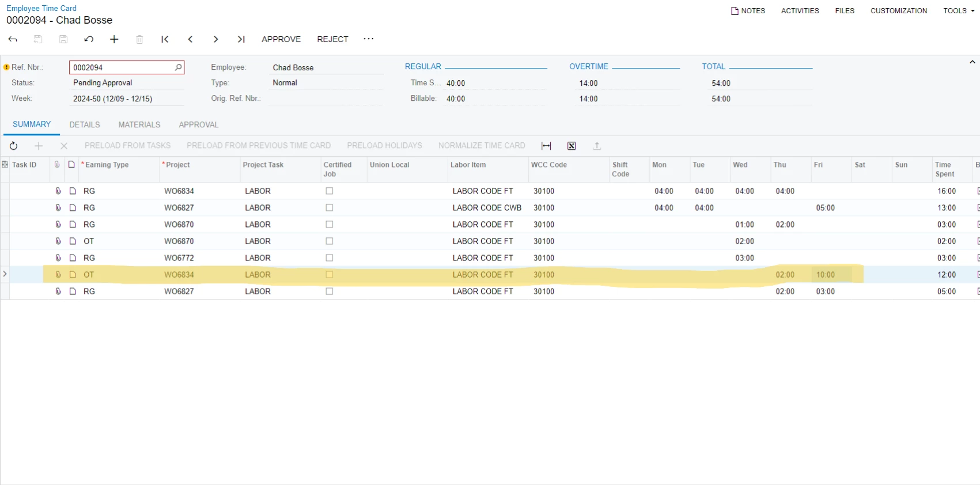Click the Employee Time Card breadcrumb link

click(x=41, y=8)
